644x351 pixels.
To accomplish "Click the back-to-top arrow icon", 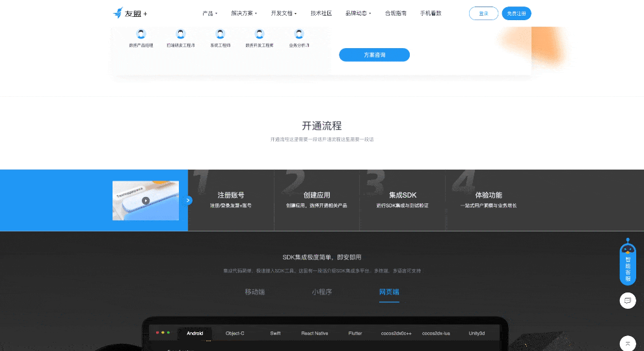I will coord(628,344).
